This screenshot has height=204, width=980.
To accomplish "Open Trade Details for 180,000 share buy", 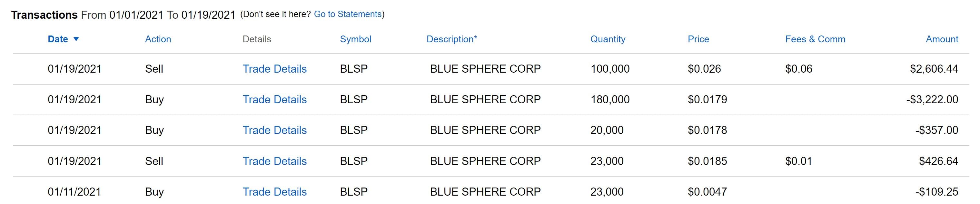I will click(274, 99).
